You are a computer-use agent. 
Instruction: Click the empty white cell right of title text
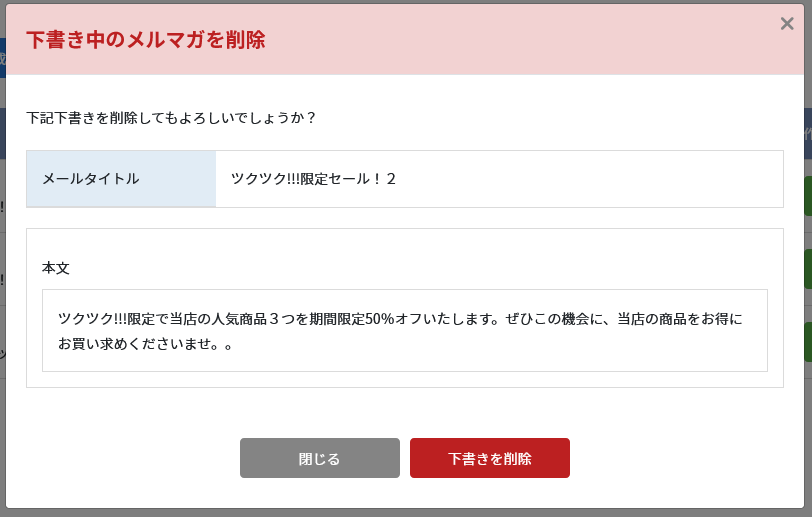pyautogui.click(x=589, y=179)
